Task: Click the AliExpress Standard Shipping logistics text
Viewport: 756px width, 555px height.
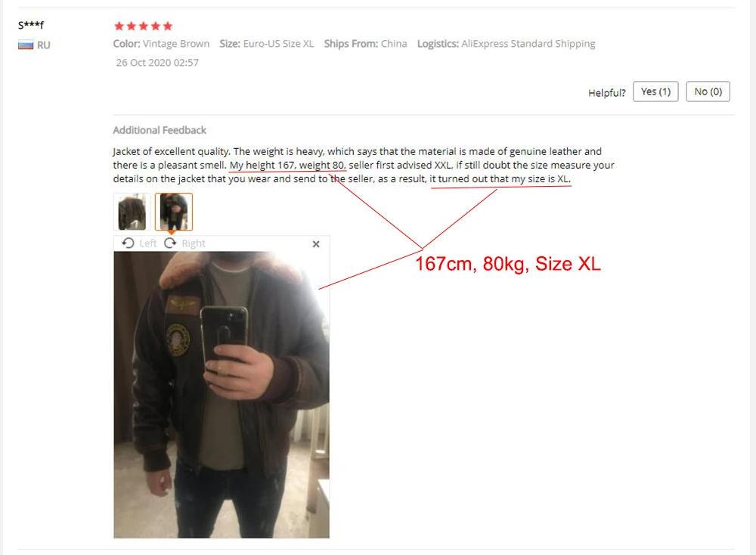Action: coord(528,44)
